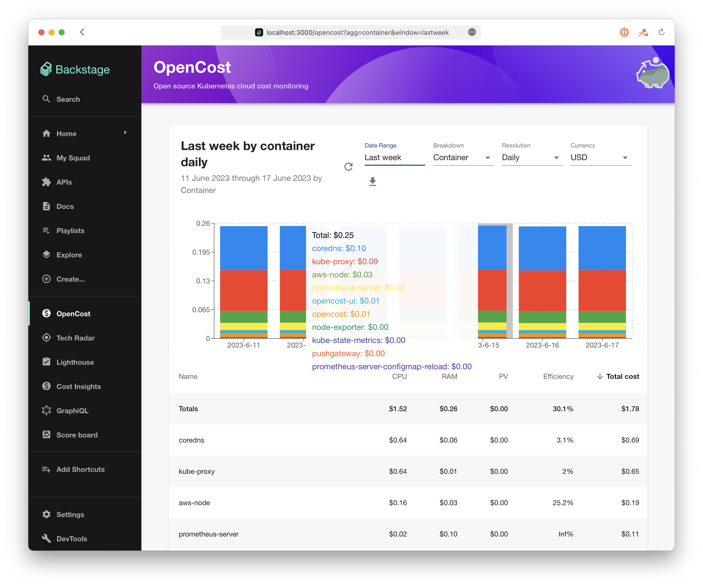Open the Score board page
Screen dimensions: 703x588
[77, 435]
